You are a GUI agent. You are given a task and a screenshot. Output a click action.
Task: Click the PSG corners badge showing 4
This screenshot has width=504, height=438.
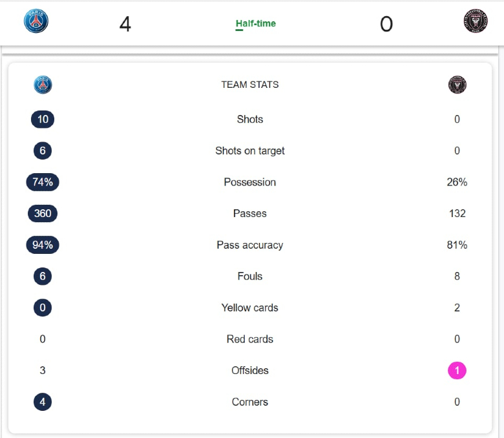pyautogui.click(x=43, y=402)
